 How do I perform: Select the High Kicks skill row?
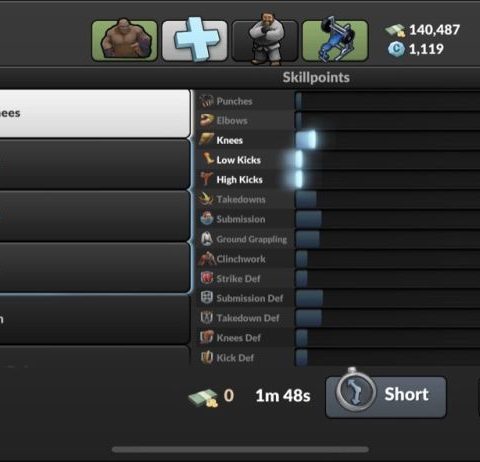338,179
